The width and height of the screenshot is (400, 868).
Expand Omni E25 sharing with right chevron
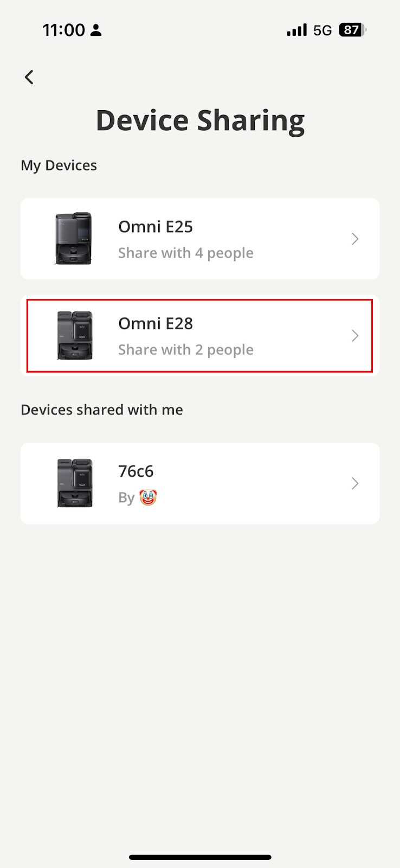[355, 239]
